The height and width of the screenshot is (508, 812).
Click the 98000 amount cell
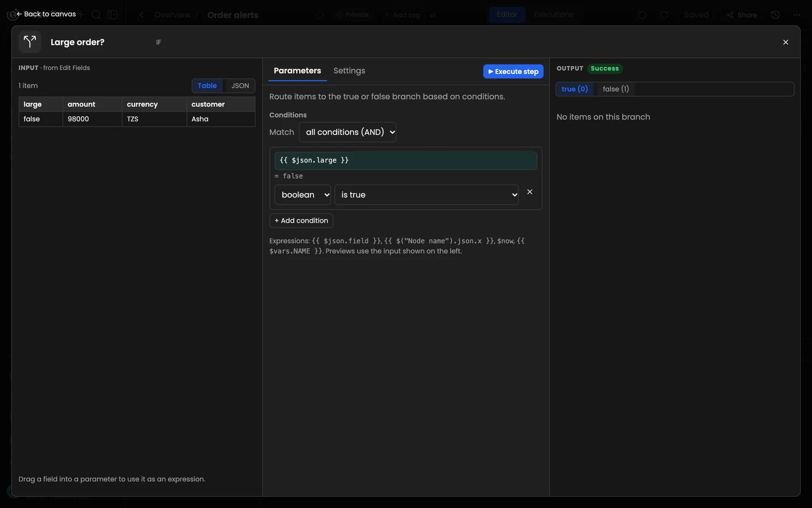point(92,119)
